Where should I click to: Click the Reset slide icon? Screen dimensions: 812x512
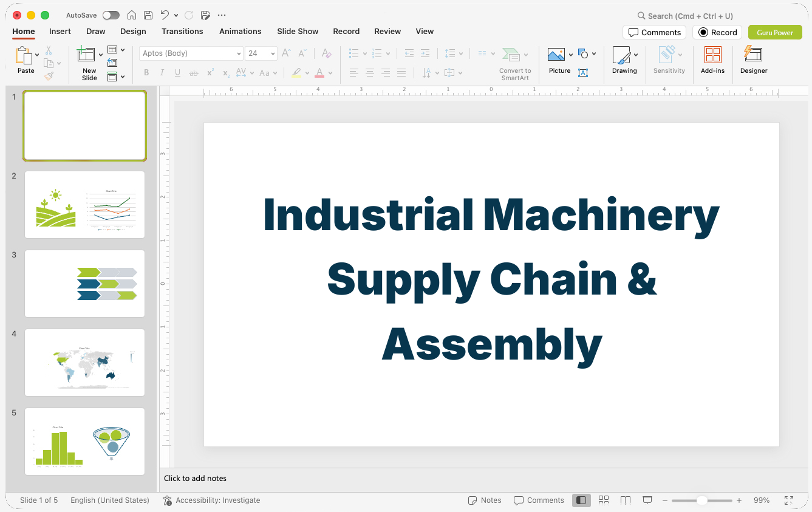pos(112,63)
